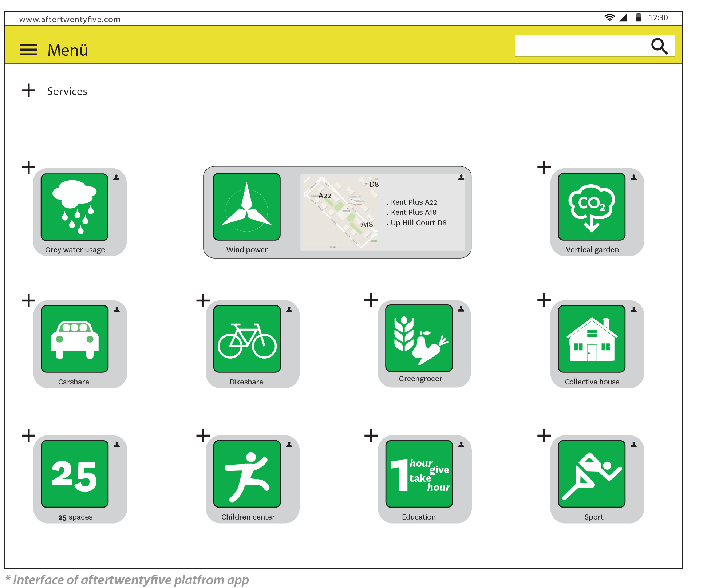Open the Collective house icon
The height and width of the screenshot is (588, 715).
tap(591, 339)
